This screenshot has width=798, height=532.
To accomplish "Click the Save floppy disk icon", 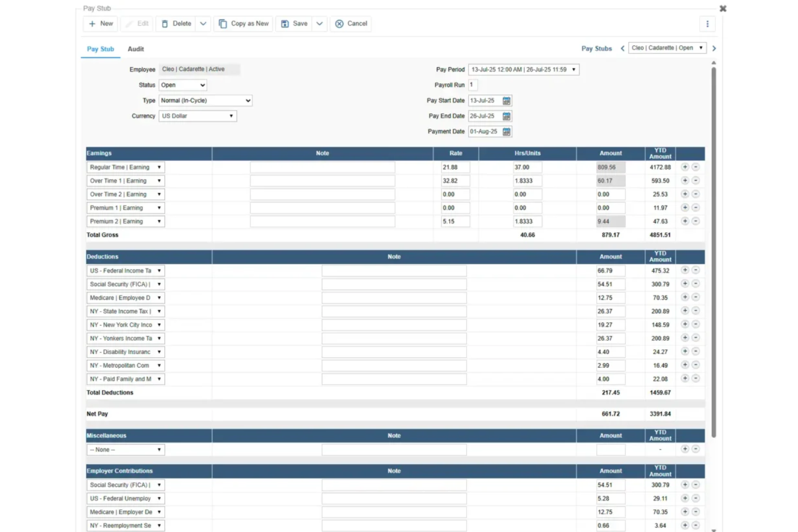I will [x=284, y=24].
